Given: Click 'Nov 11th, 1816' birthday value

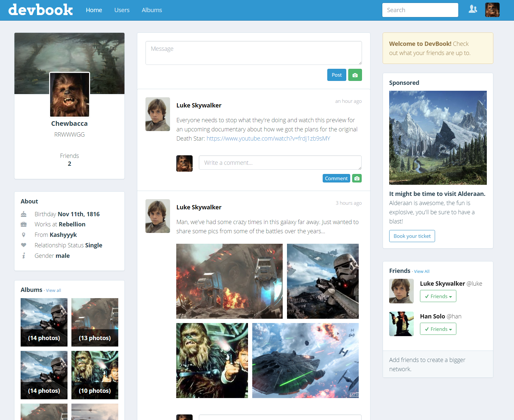Looking at the screenshot, I should [x=79, y=214].
